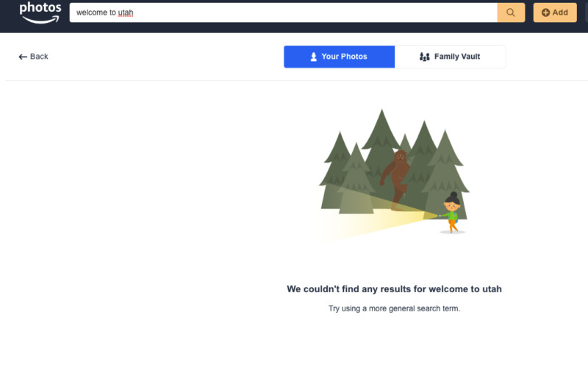The height and width of the screenshot is (368, 588).
Task: Click the Amazon smile arrow under the logo
Action: (41, 20)
